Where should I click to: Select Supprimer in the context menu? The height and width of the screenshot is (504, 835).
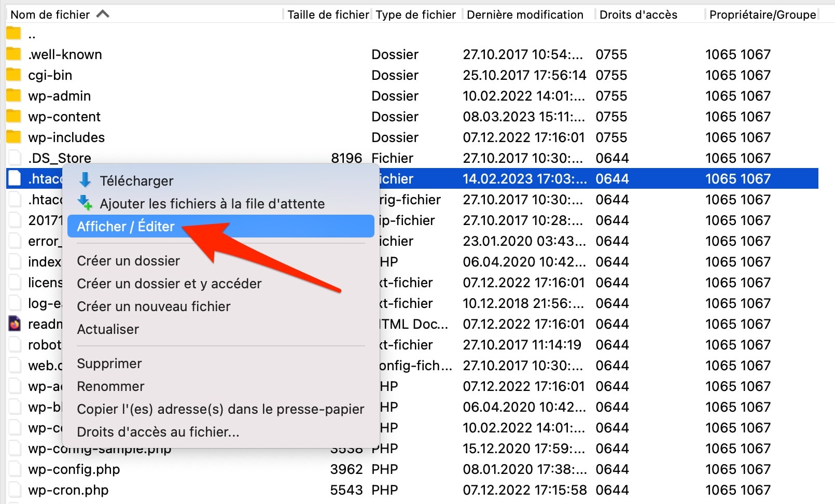click(x=221, y=363)
